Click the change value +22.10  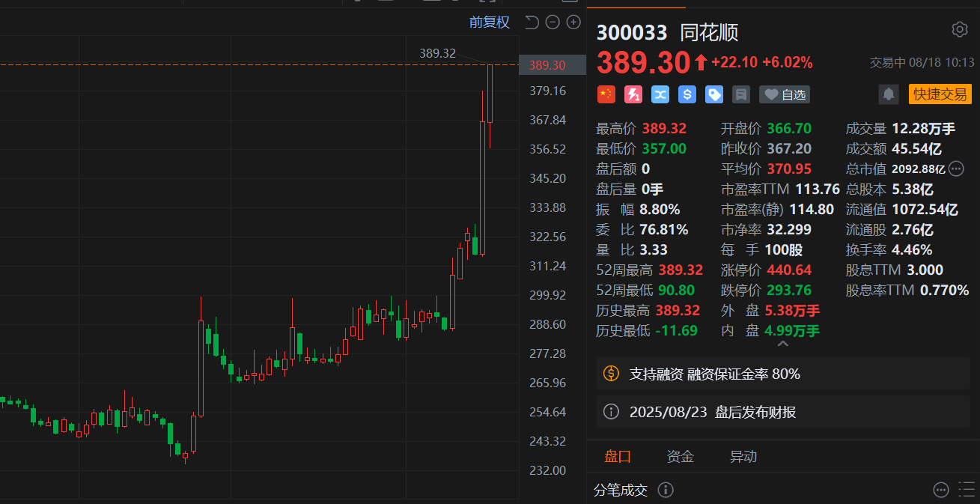tap(734, 63)
